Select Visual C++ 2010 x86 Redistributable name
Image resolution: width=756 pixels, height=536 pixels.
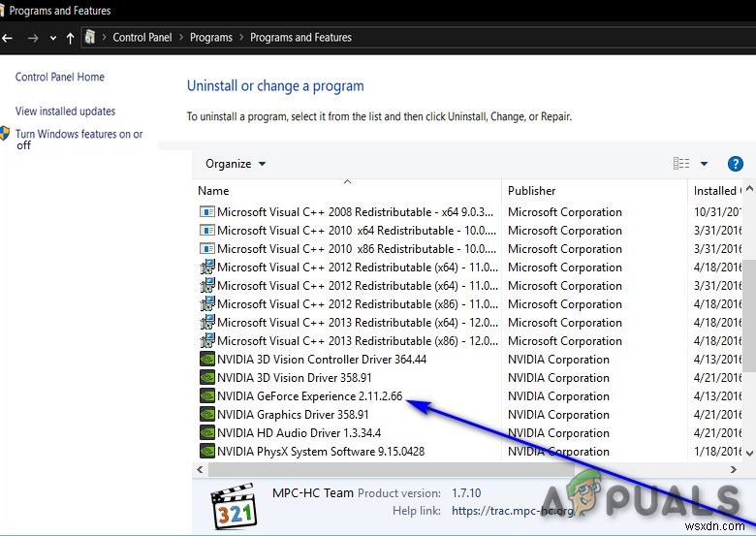pyautogui.click(x=357, y=249)
